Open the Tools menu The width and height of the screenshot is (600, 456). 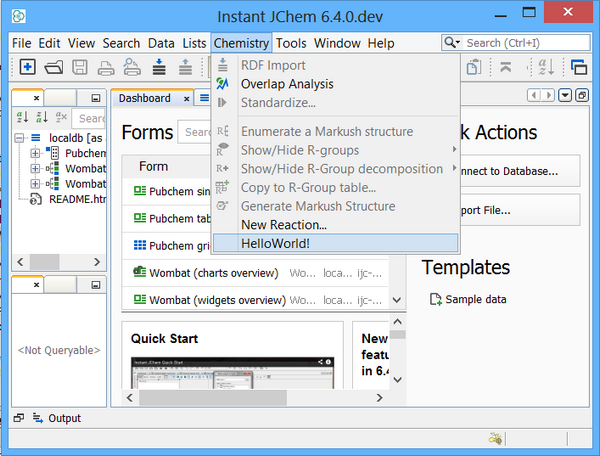(x=291, y=43)
